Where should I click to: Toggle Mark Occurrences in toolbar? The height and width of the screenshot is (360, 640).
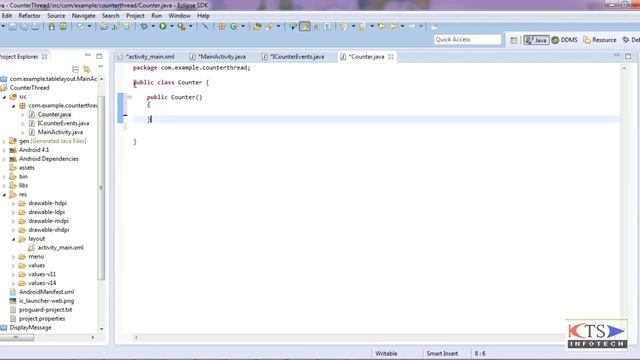click(304, 27)
